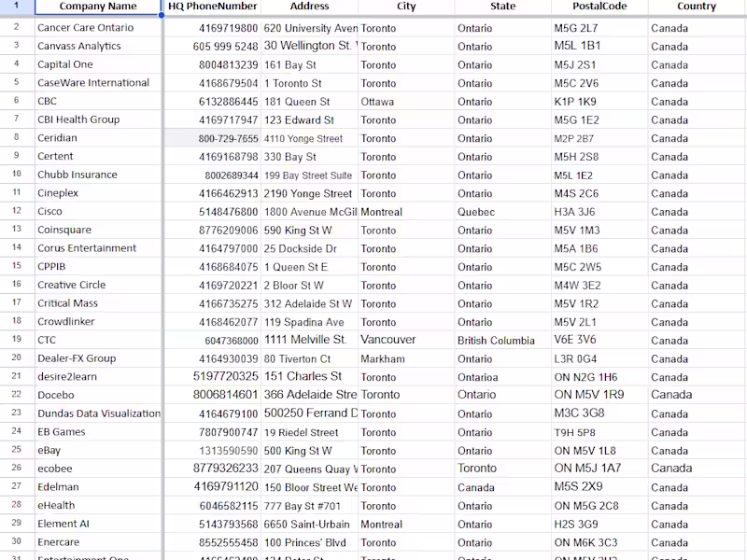This screenshot has height=560, width=747.
Task: Click the Dundas Data Visualization cell
Action: tap(98, 413)
